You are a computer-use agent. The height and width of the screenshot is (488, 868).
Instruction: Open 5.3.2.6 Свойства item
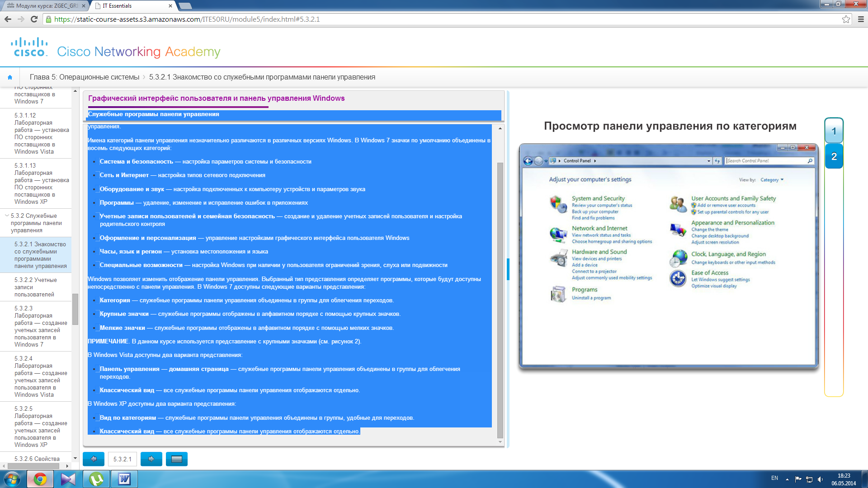pos(37,459)
